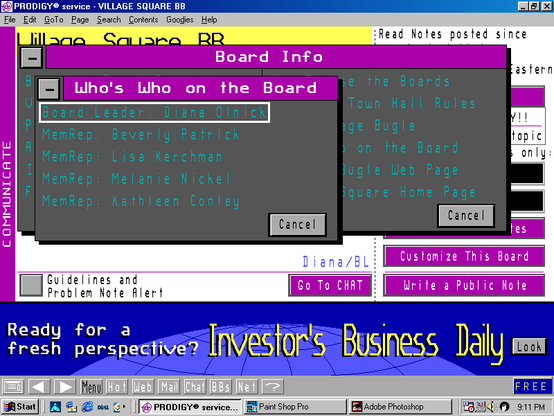This screenshot has height=416, width=554.
Task: Click the taskbar clock showing 9:11 PM
Action: click(x=531, y=407)
